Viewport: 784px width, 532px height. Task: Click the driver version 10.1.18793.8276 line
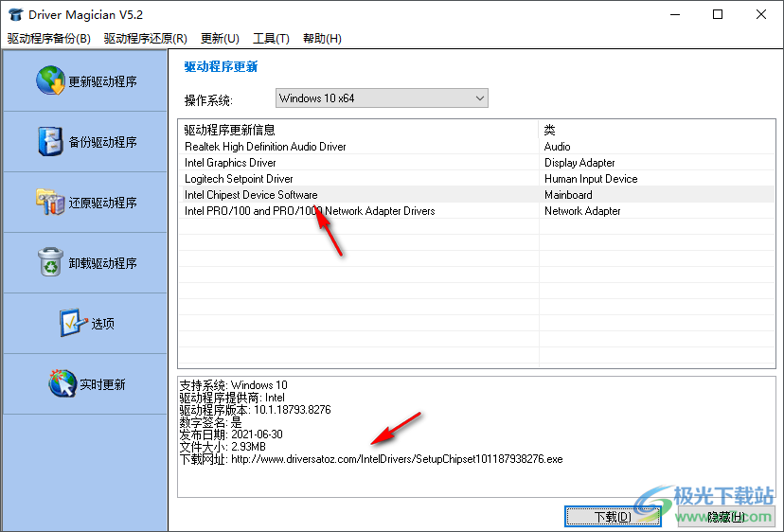[255, 410]
